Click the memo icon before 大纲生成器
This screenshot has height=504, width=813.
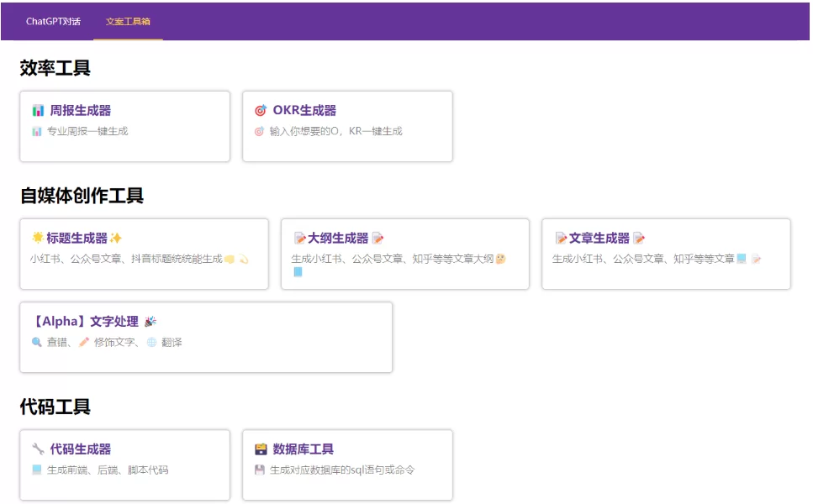tap(299, 239)
